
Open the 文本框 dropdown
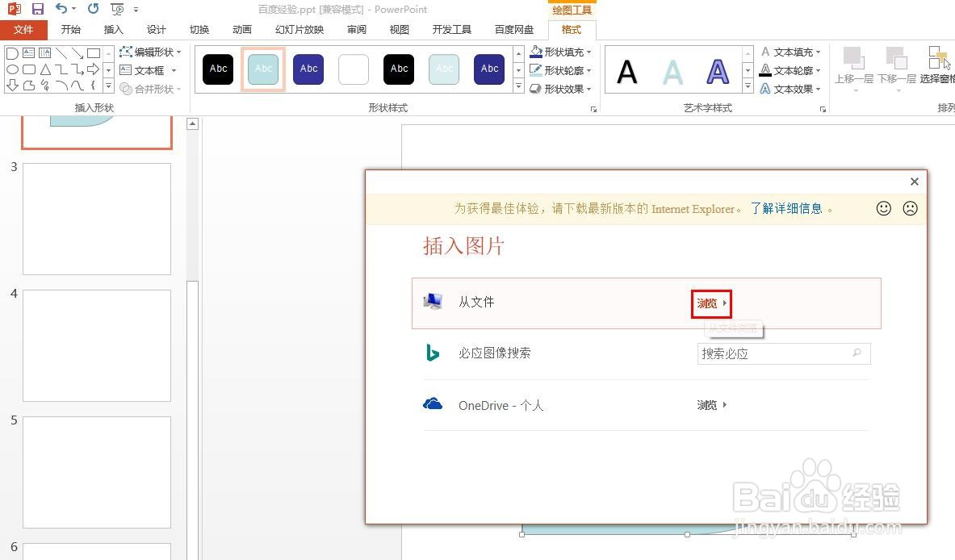148,71
